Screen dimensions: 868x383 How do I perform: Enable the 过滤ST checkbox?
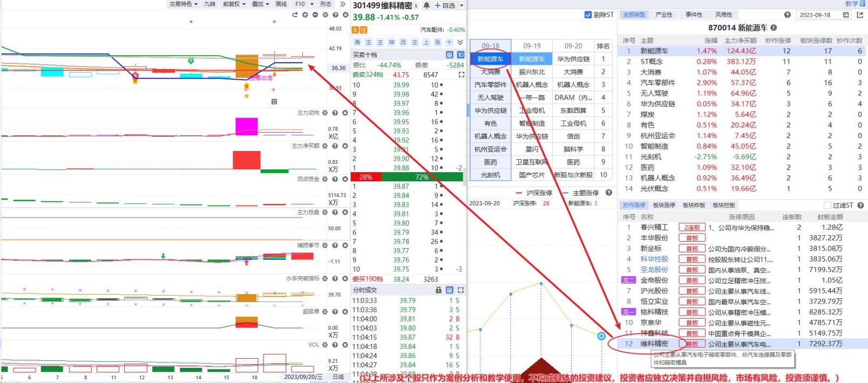click(x=828, y=206)
